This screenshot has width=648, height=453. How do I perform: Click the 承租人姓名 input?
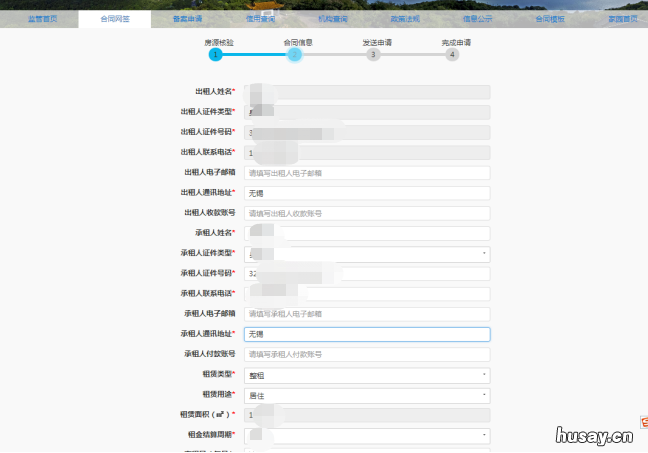click(367, 234)
